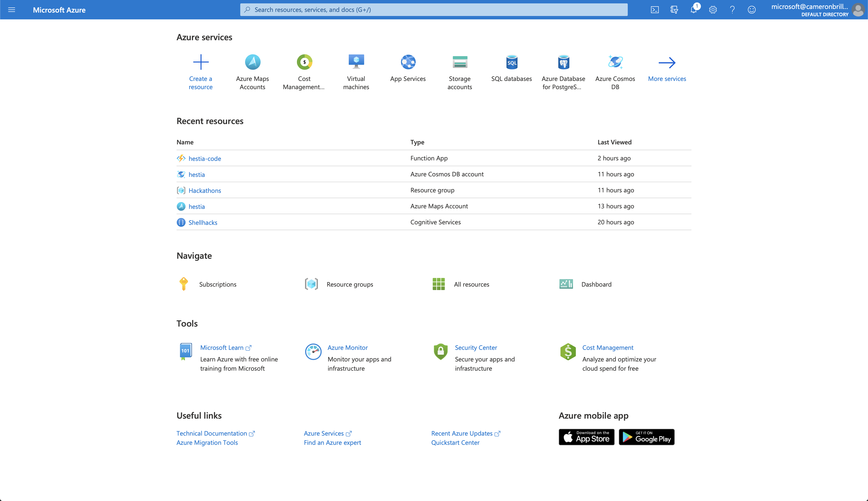Open the Directory and subscription filter

[674, 10]
